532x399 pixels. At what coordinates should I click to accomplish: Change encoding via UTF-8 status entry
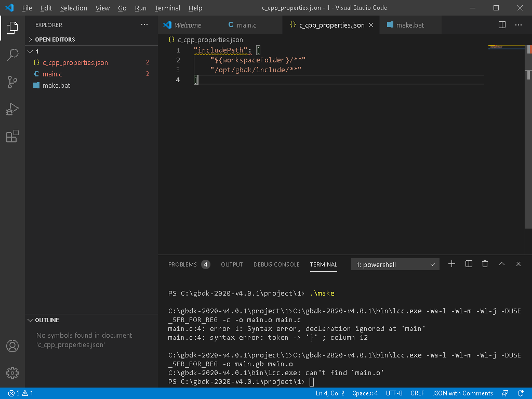(394, 393)
